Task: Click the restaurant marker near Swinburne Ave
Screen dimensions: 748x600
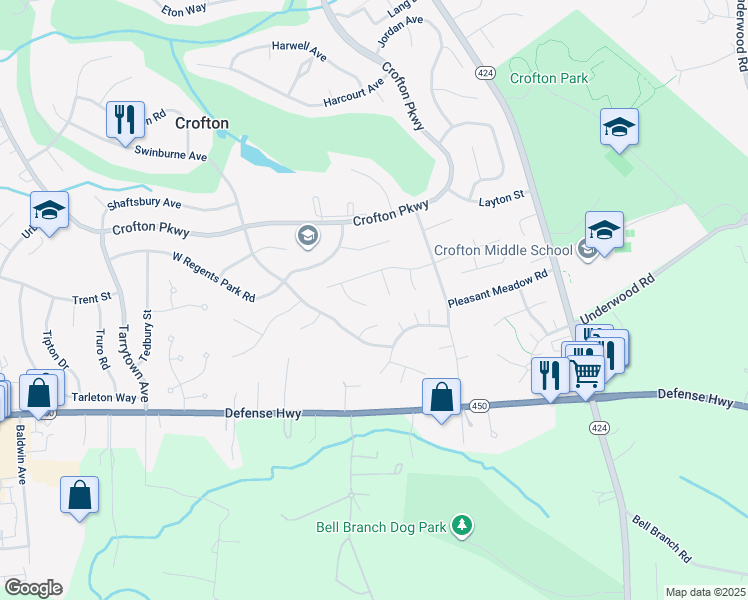Action: coord(125,120)
